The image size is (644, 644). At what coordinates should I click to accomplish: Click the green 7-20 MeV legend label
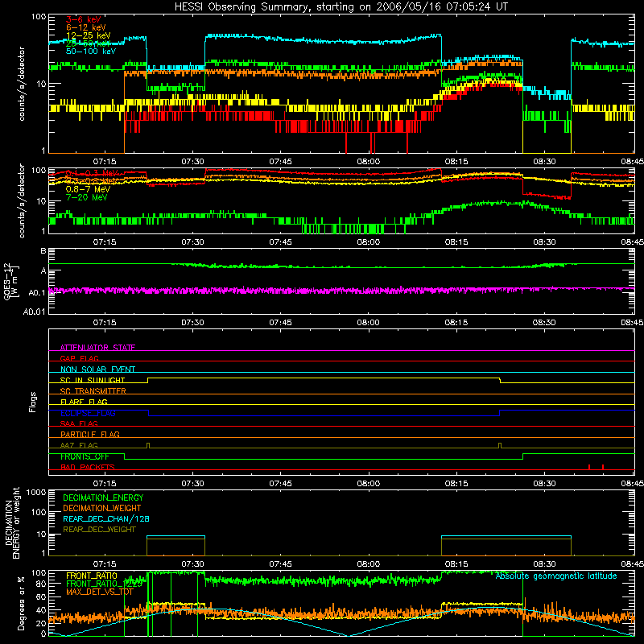point(86,197)
